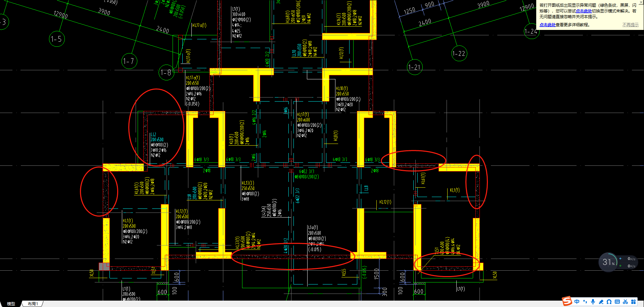Click 点击此处 link to switch display mode
The image size is (644, 307).
(584, 11)
